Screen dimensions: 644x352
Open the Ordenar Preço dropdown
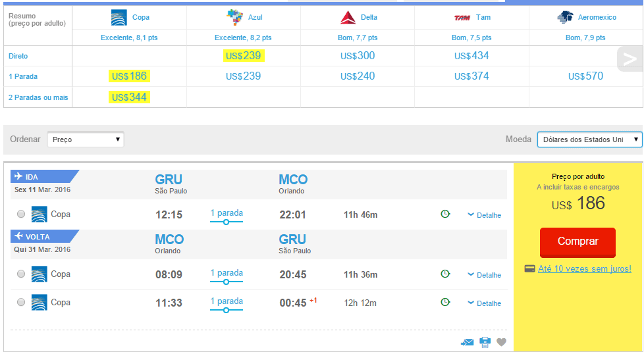pos(86,139)
